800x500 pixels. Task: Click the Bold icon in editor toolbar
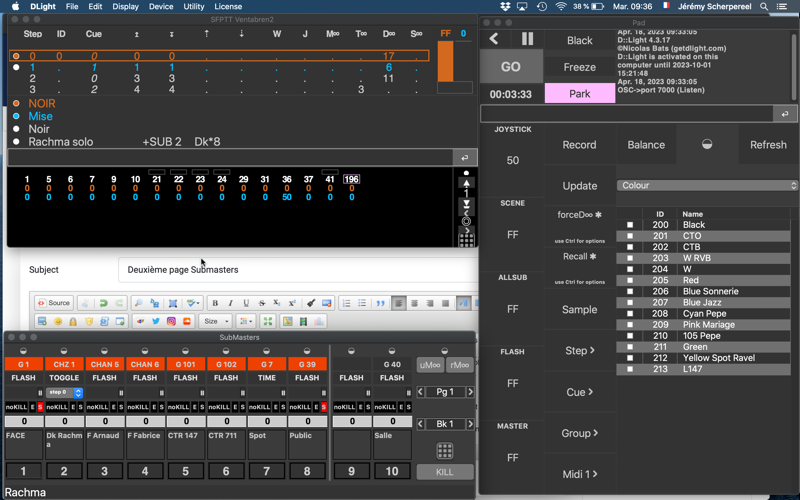point(215,303)
